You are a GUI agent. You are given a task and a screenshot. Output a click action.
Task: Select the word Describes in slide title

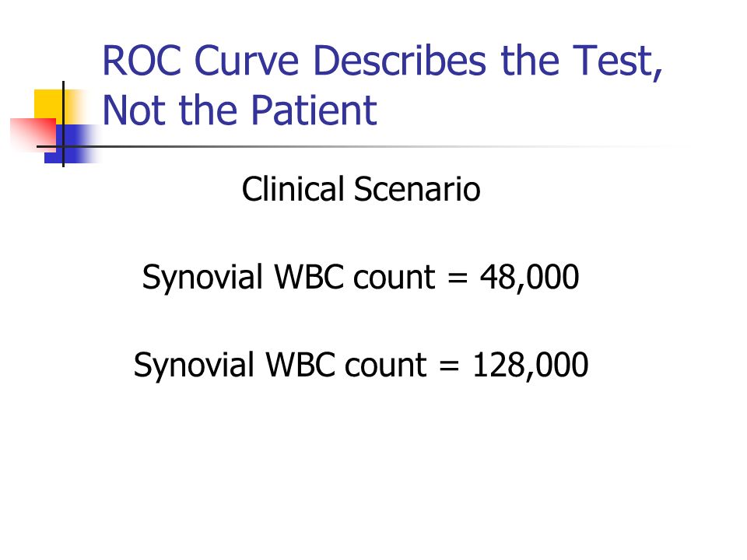(x=400, y=61)
